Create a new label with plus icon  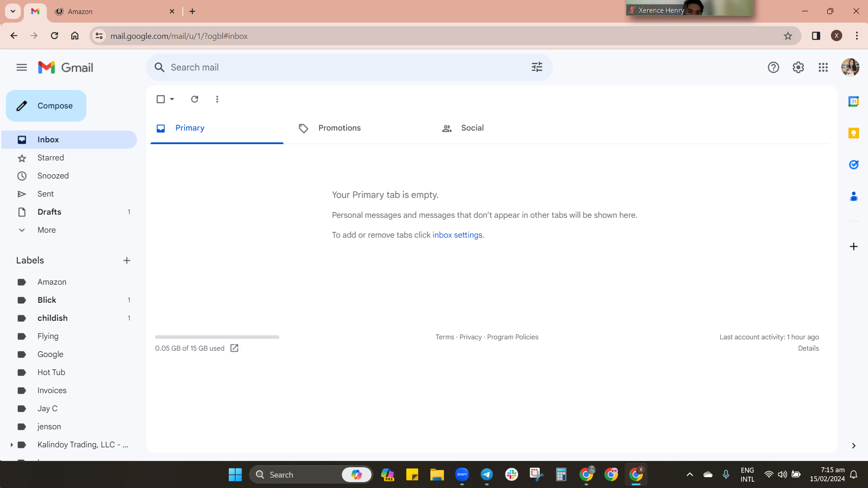127,261
